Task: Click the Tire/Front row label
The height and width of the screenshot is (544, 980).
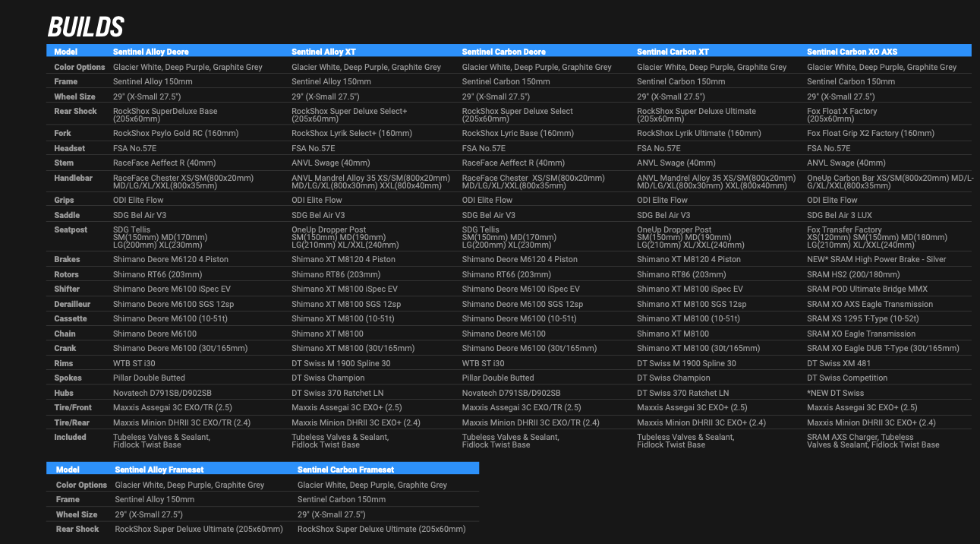Action: pos(73,407)
